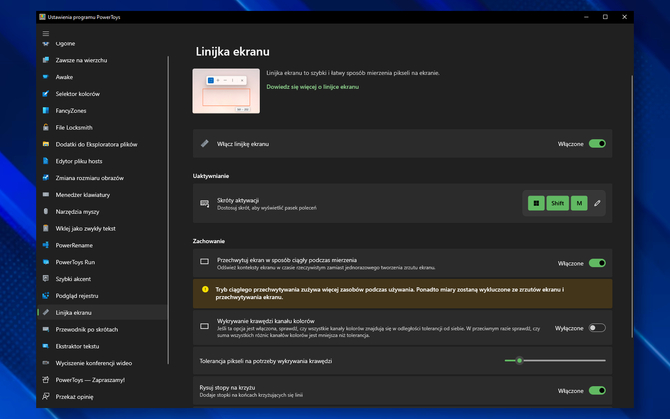Click the Windows key shortcut button
Viewport: 670px width, 419px height.
(536, 203)
